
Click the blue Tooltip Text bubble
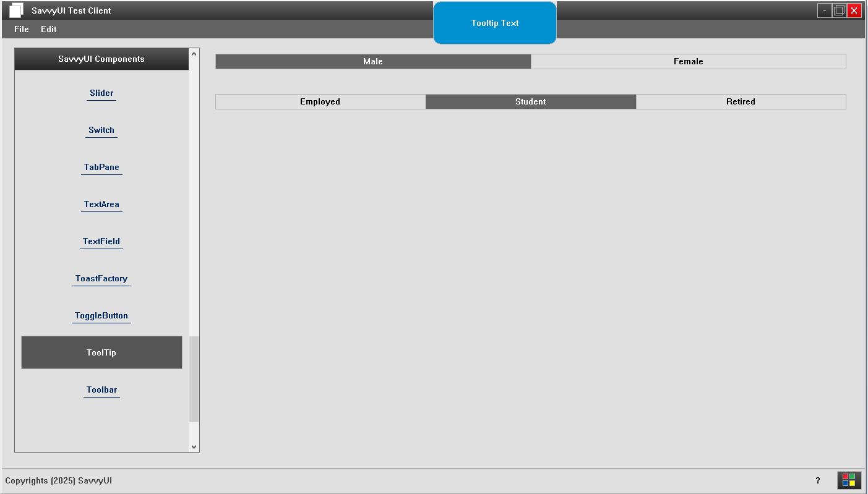tap(494, 23)
